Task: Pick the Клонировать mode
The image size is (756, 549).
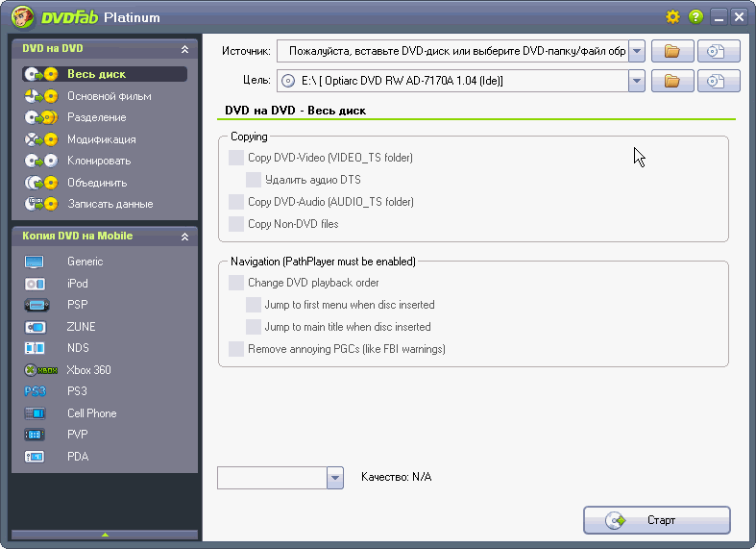Action: 99,161
